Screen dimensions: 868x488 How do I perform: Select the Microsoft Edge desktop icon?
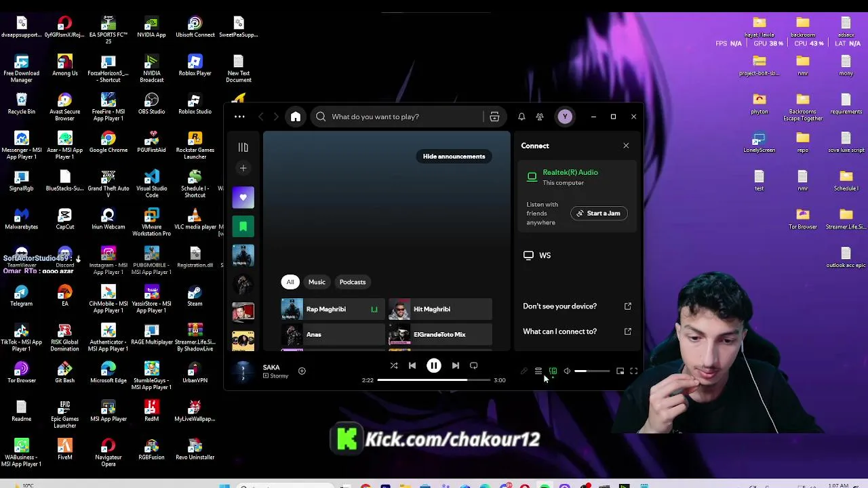(108, 372)
